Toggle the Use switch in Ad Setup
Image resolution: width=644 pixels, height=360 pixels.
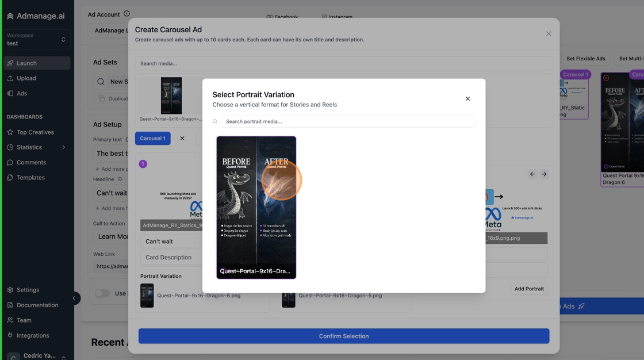102,293
